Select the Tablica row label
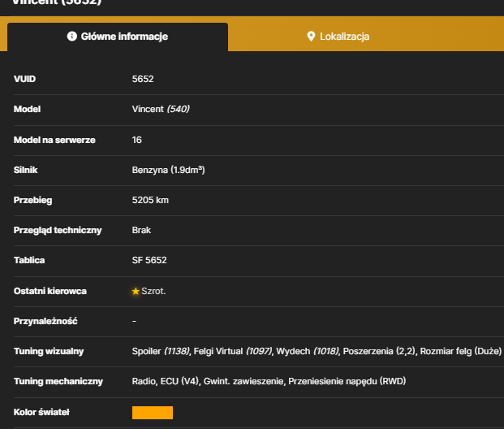 pos(29,260)
